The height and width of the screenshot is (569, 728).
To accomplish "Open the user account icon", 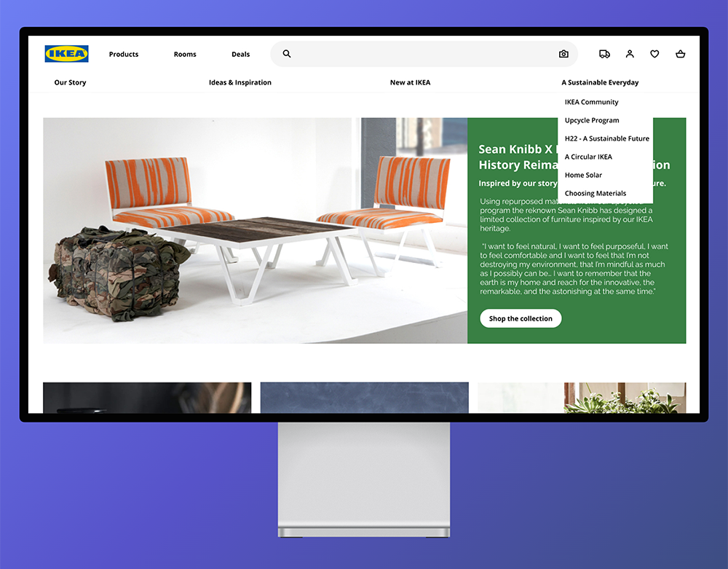I will pyautogui.click(x=630, y=54).
